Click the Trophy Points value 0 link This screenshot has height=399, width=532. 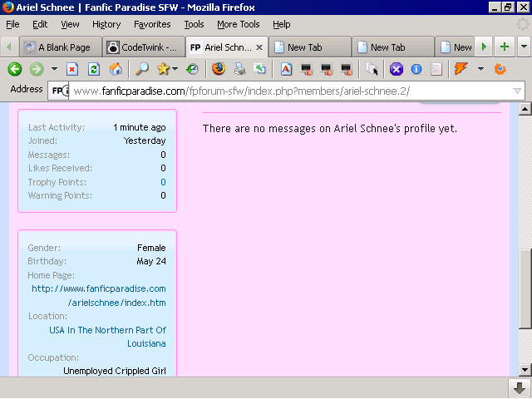pyautogui.click(x=163, y=182)
